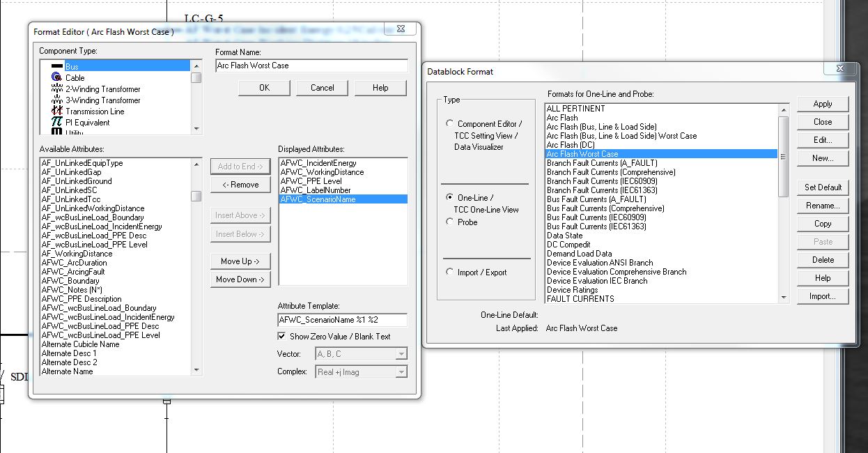Click the Set Default button
This screenshot has height=453, width=868.
(823, 187)
